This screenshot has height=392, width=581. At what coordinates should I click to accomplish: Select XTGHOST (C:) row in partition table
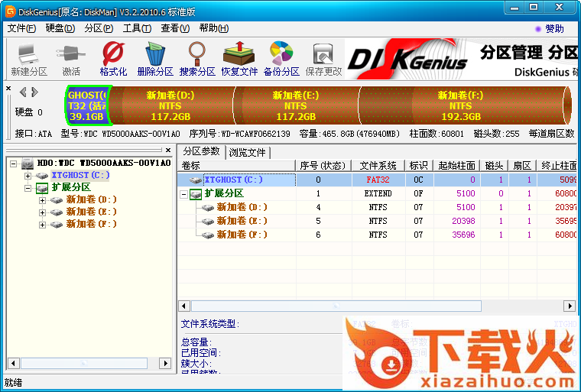click(377, 180)
